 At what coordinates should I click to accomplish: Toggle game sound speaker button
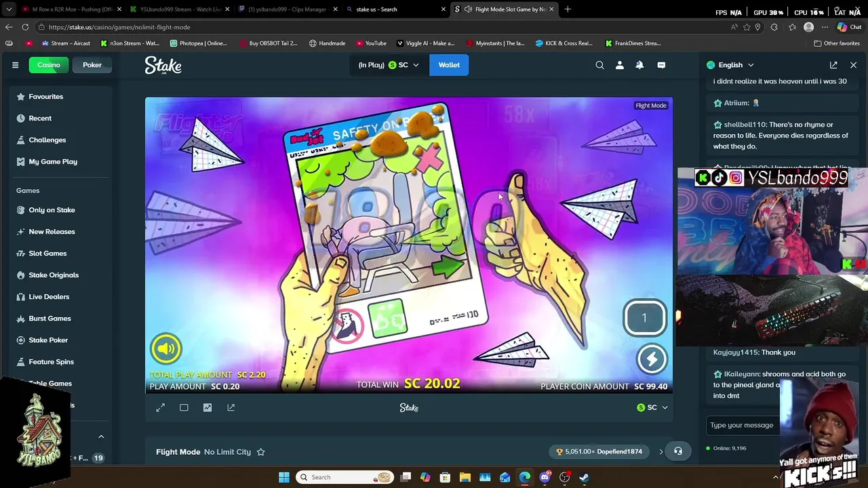point(166,348)
